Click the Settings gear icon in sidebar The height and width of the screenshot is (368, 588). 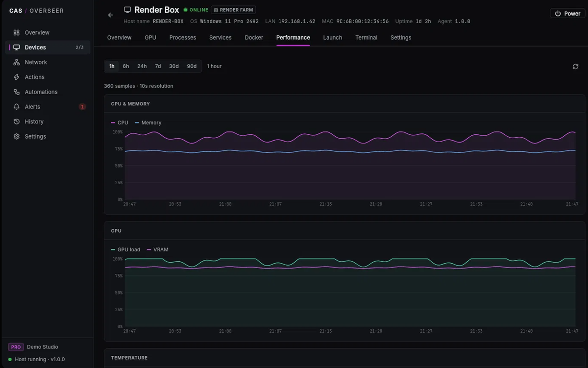pos(17,136)
